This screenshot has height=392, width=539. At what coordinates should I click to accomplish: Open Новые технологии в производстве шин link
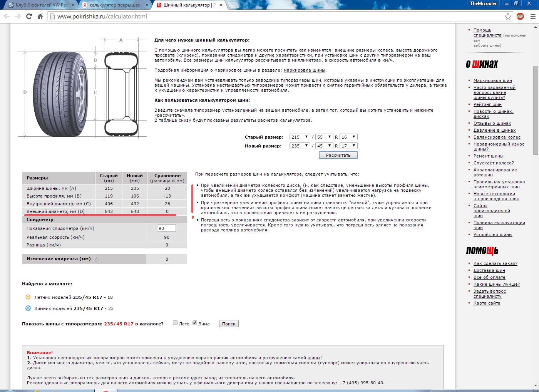(496, 196)
